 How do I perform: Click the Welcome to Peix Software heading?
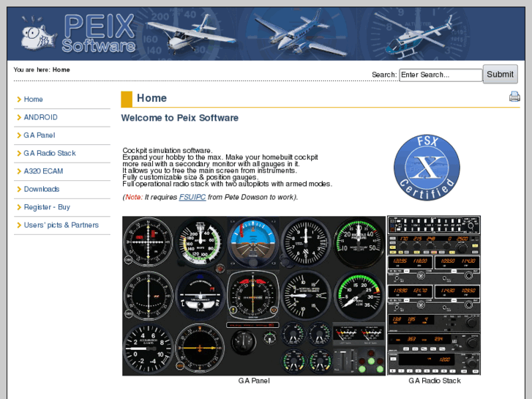(180, 118)
